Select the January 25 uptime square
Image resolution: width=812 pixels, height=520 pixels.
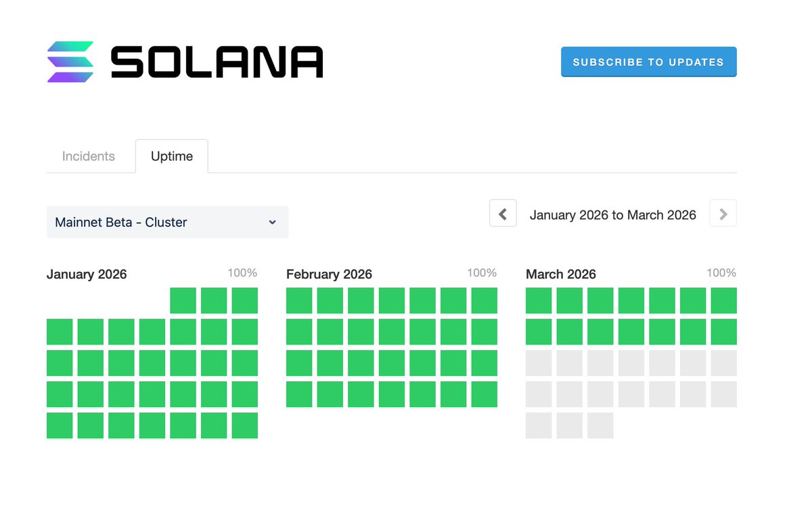pyautogui.click(x=60, y=425)
